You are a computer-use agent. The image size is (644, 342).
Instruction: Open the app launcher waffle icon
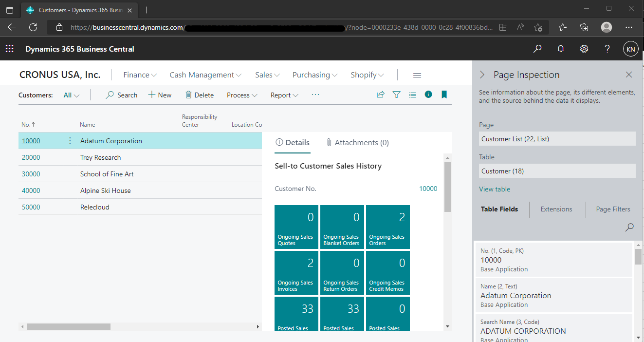point(9,49)
